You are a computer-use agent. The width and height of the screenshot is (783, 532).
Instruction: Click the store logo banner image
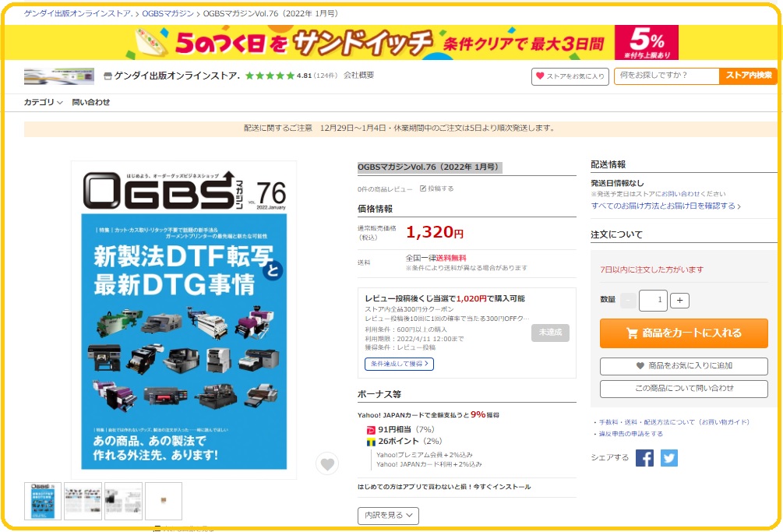59,76
